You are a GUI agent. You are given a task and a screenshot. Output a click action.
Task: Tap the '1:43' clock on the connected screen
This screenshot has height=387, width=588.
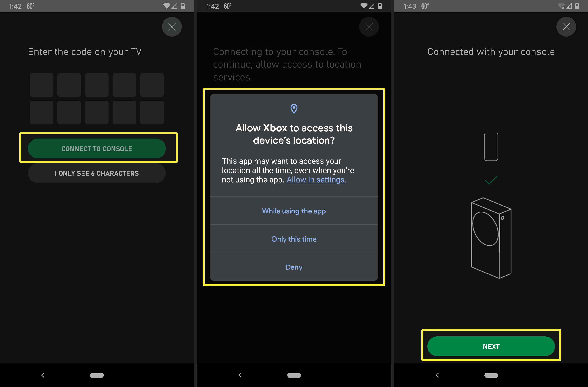(x=410, y=6)
